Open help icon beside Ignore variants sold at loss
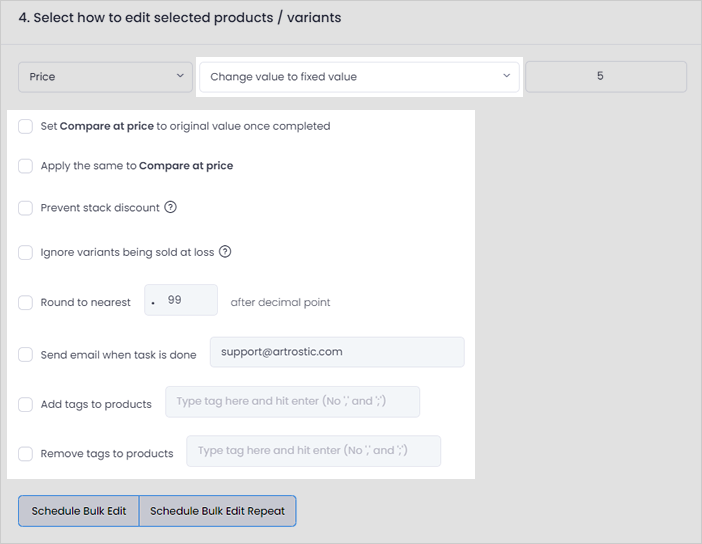The width and height of the screenshot is (702, 544). (225, 252)
